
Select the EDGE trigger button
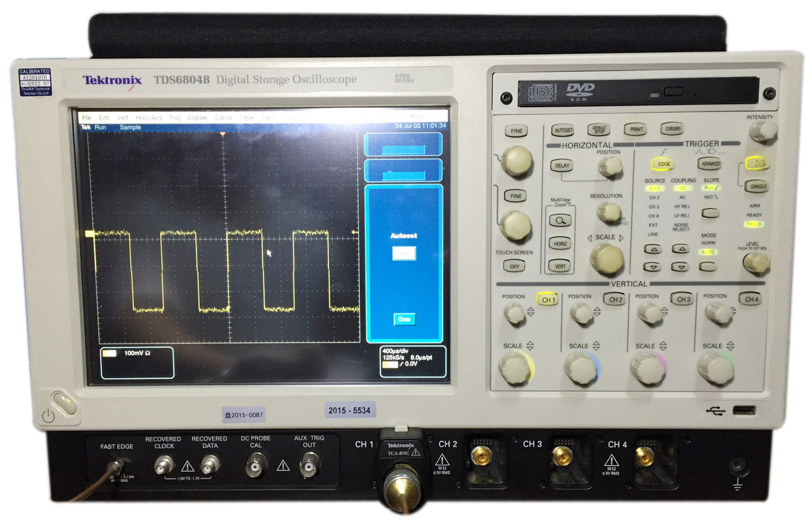tap(663, 164)
